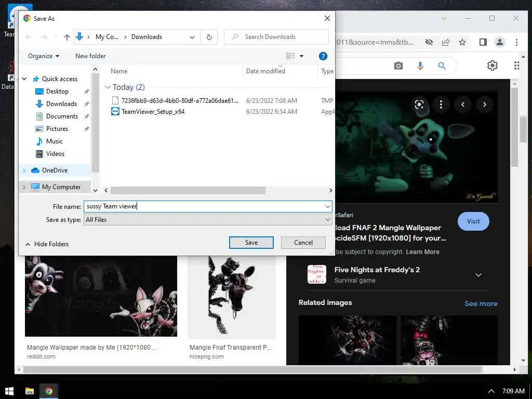Show previous image in preview panel

click(463, 104)
